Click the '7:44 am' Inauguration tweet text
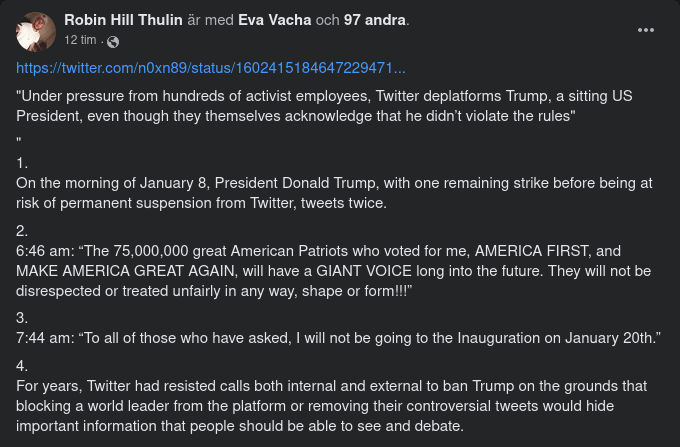The image size is (680, 447). [x=339, y=338]
